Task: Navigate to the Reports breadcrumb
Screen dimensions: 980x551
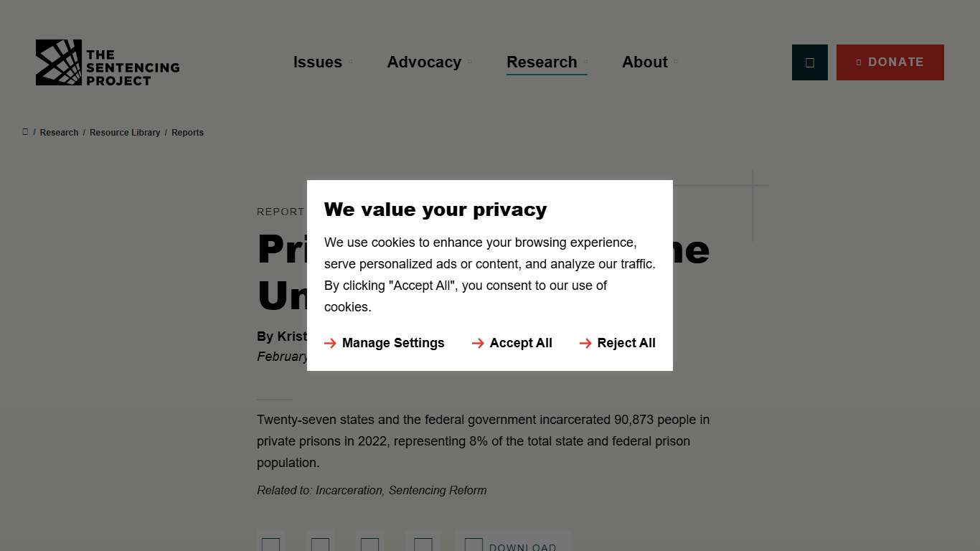Action: [187, 133]
